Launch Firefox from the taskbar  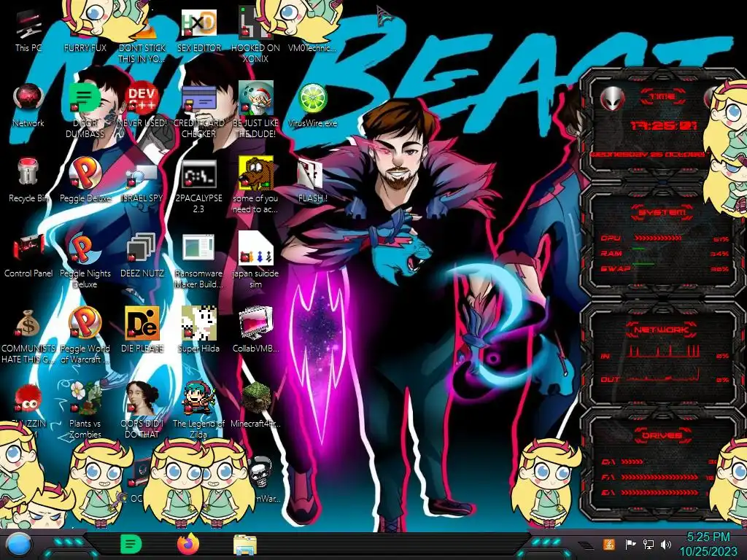[x=188, y=544]
